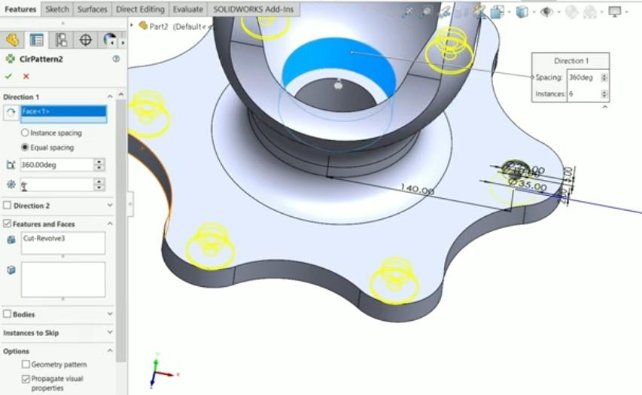The image size is (642, 395).
Task: Switch to the PropertyManager tab icon
Action: [36, 40]
